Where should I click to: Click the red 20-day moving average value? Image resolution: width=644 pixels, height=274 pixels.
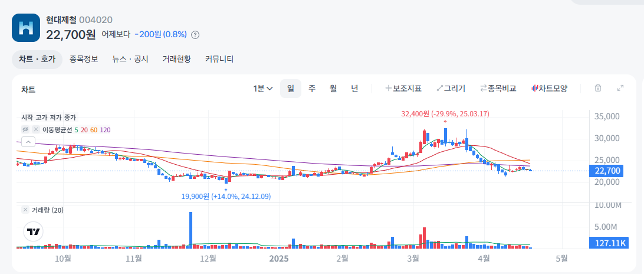pos(84,129)
